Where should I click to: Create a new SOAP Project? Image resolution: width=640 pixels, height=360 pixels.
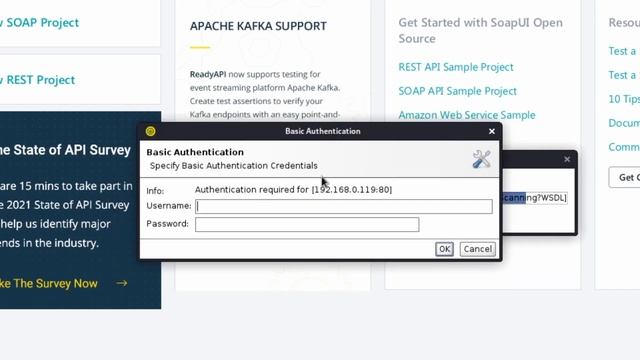[x=39, y=22]
